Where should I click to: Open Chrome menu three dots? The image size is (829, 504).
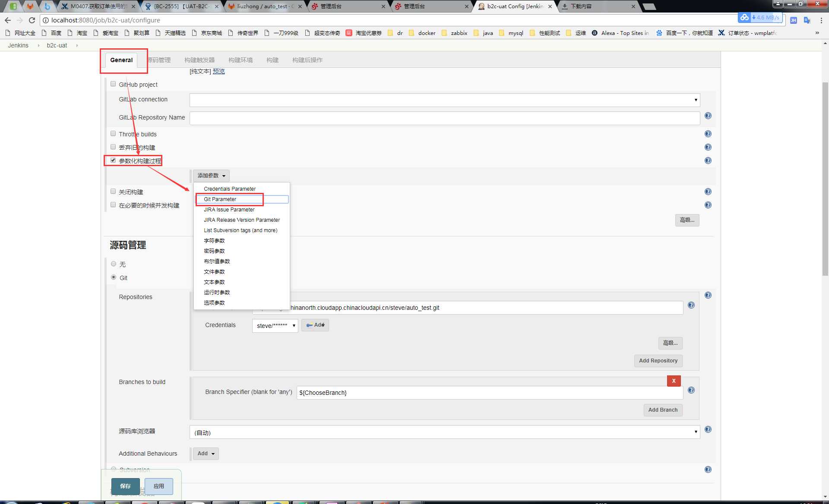click(x=820, y=20)
